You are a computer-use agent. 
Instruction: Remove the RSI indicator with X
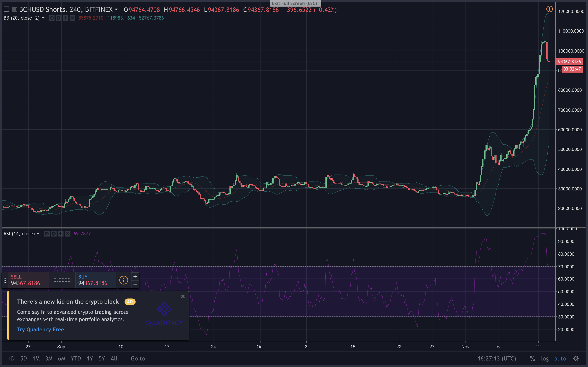pyautogui.click(x=68, y=233)
